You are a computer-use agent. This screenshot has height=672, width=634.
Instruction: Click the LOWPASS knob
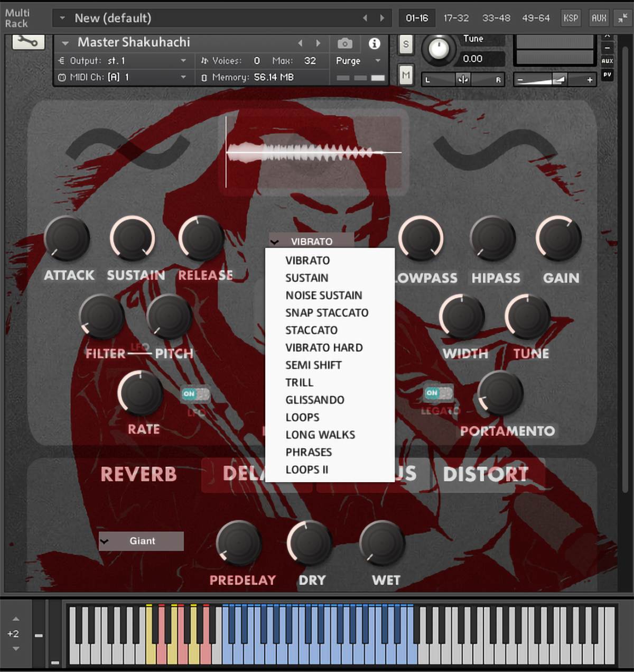421,238
